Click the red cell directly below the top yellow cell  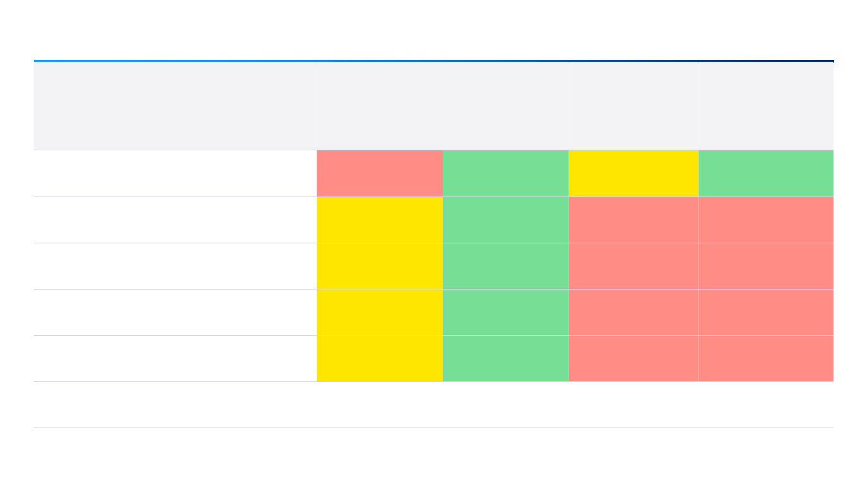point(634,220)
